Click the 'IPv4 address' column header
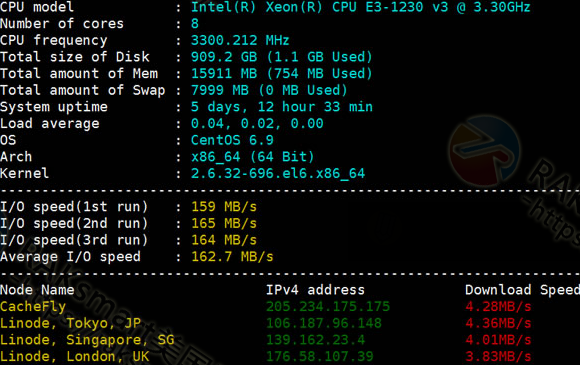The height and width of the screenshot is (365, 580). tap(315, 290)
